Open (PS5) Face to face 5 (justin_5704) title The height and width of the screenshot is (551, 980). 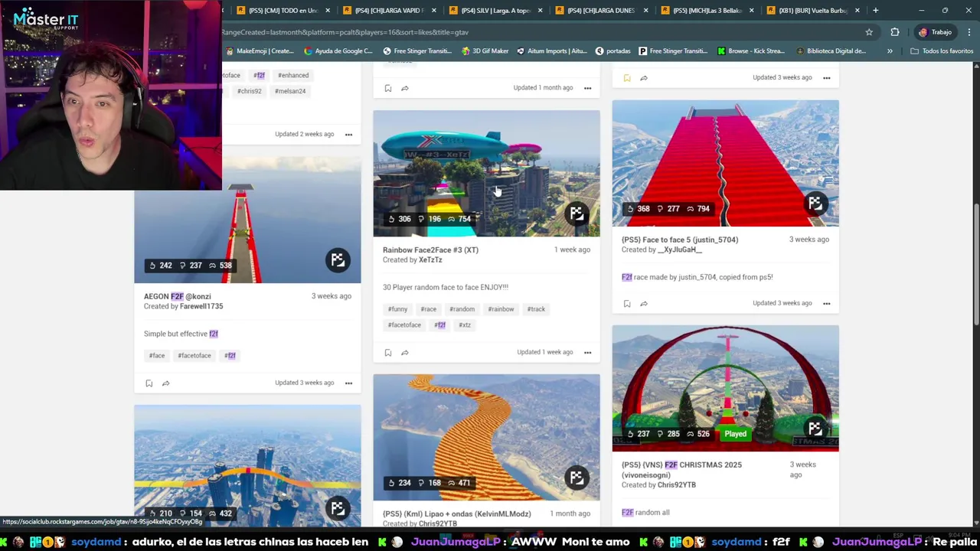tap(680, 240)
